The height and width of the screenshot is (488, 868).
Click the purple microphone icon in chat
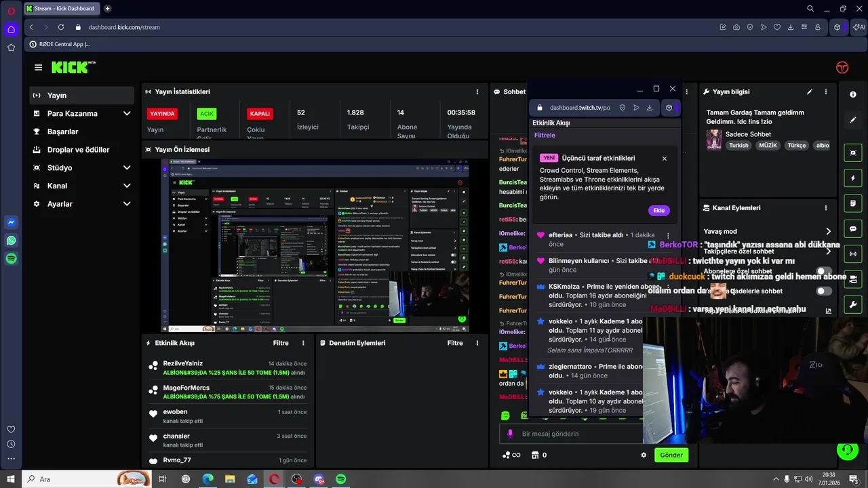point(511,434)
